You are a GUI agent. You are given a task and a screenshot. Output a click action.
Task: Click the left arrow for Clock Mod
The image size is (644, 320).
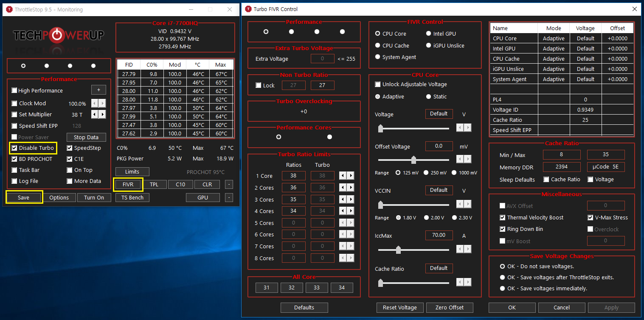(95, 103)
